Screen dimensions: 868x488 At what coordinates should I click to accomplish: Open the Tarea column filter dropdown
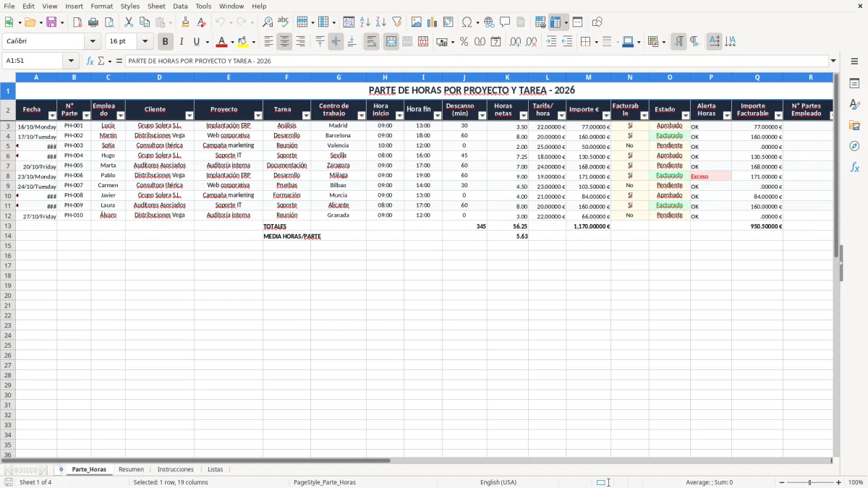point(306,116)
